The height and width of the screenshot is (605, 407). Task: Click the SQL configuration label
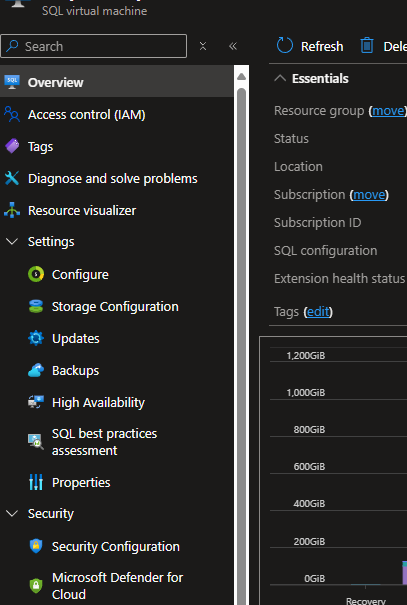[x=326, y=251]
